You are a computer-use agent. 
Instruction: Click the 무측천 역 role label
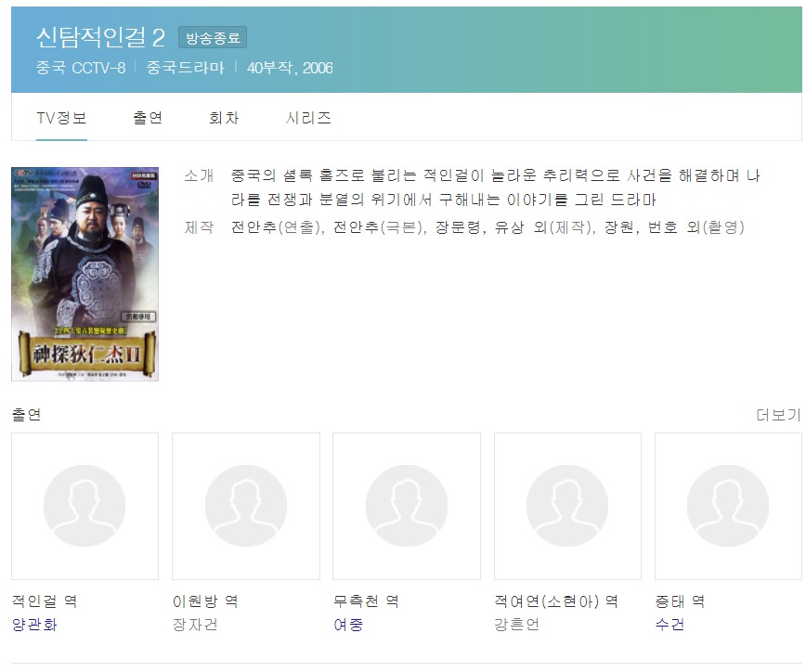367,601
